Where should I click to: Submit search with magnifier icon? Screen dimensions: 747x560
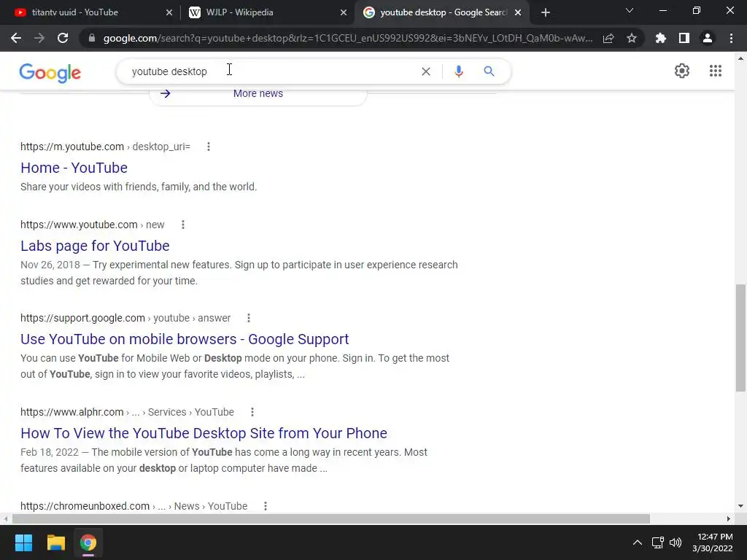coord(489,71)
